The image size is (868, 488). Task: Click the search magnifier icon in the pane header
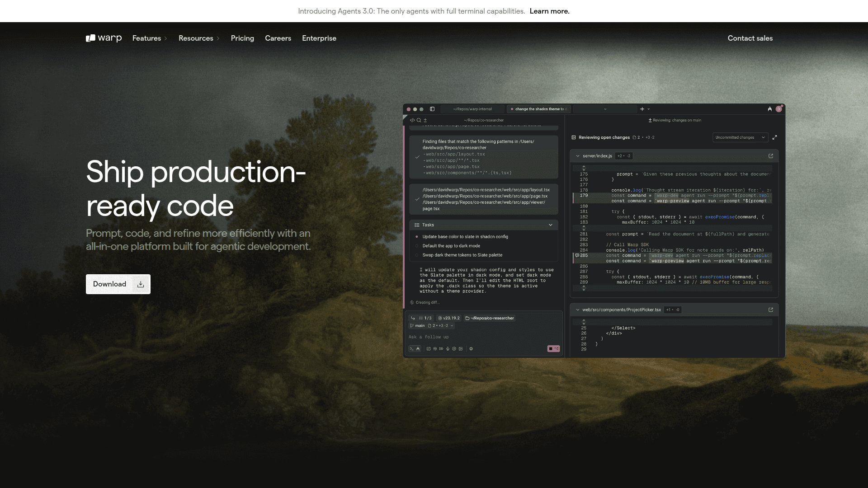coord(419,120)
